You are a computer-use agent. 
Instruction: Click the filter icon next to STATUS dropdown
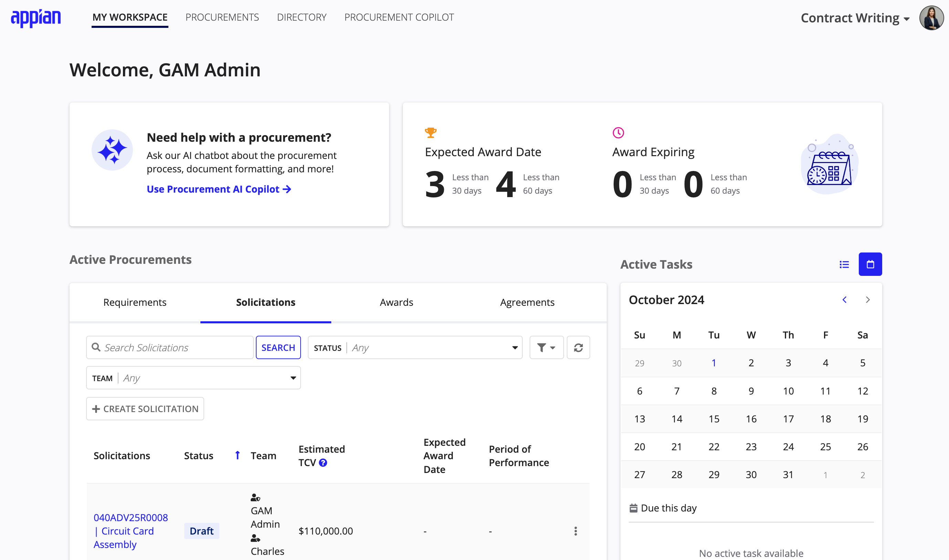[x=546, y=347]
